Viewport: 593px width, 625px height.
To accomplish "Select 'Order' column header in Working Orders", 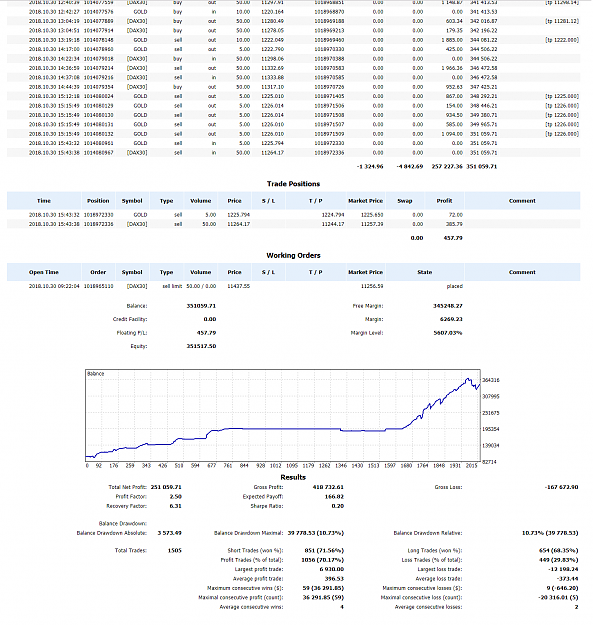I will point(98,272).
